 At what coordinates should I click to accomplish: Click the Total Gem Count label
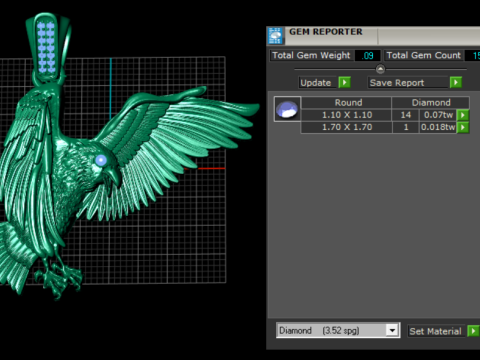[423, 55]
